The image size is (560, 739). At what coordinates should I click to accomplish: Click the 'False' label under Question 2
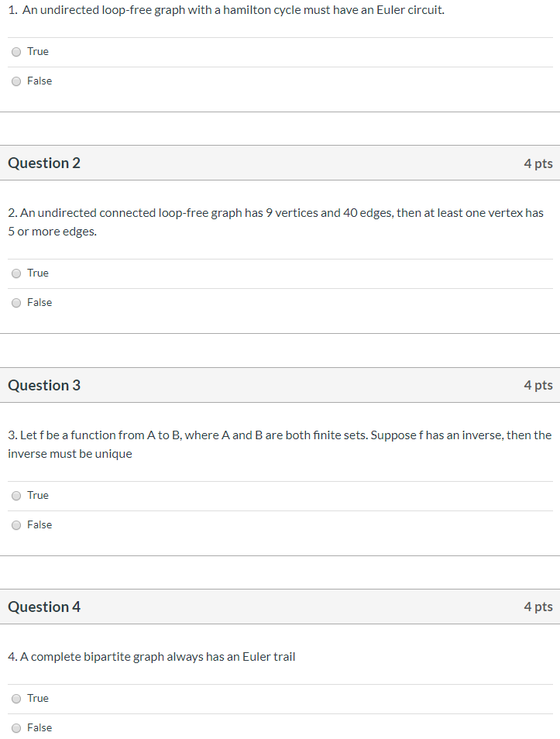tap(40, 303)
